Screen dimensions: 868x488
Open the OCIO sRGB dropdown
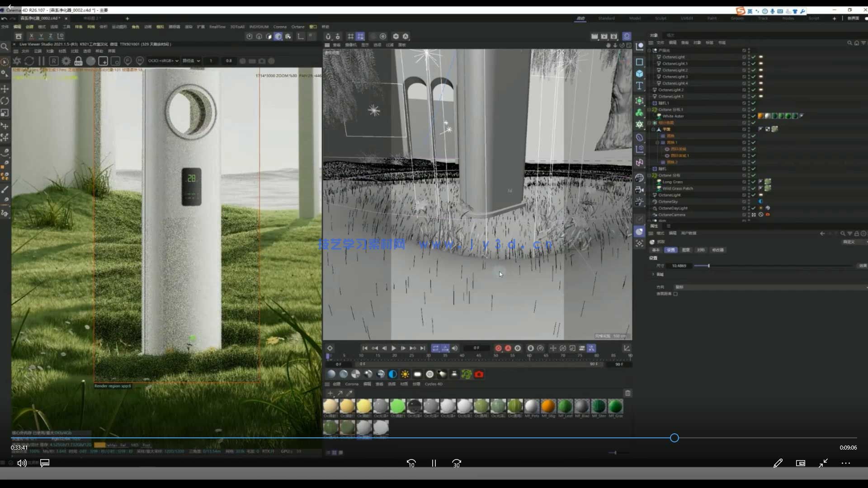pyautogui.click(x=164, y=61)
